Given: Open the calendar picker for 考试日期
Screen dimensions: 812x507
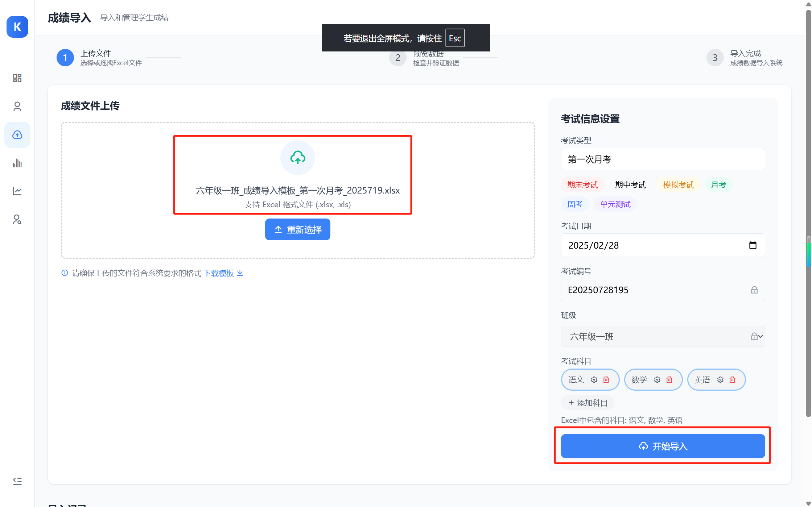Looking at the screenshot, I should [753, 245].
